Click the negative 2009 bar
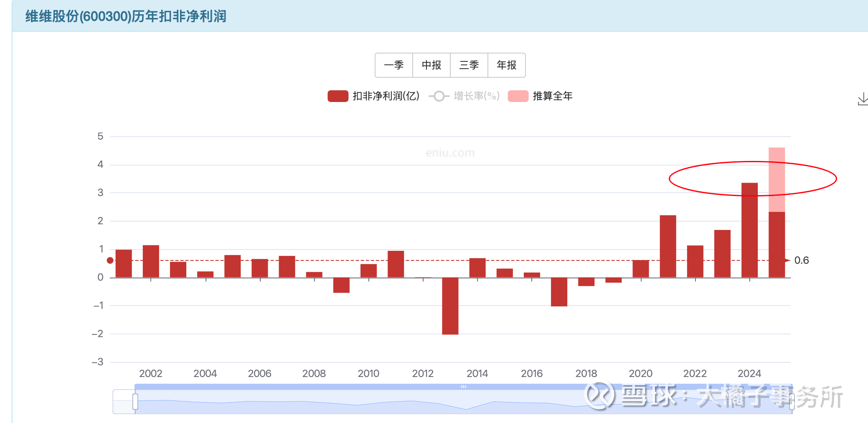 (341, 285)
